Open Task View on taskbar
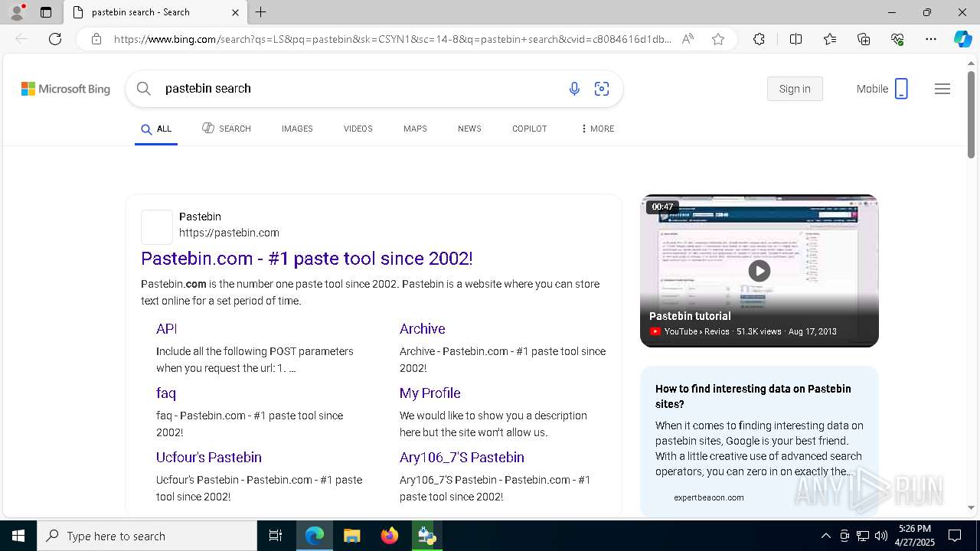980x551 pixels. [276, 536]
